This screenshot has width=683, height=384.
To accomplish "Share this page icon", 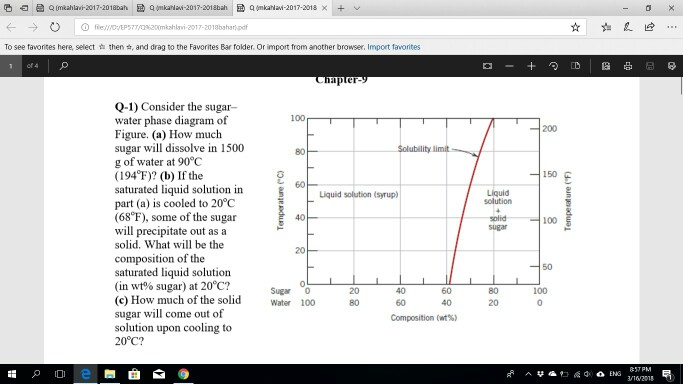I will 649,27.
